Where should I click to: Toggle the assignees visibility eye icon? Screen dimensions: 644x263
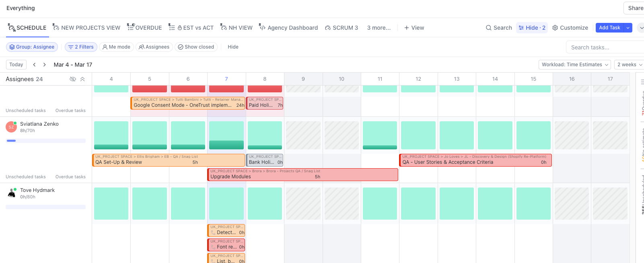point(73,79)
